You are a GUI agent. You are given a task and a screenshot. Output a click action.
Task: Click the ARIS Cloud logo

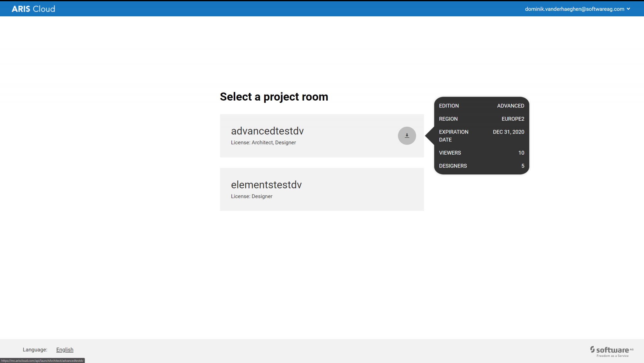point(33,9)
